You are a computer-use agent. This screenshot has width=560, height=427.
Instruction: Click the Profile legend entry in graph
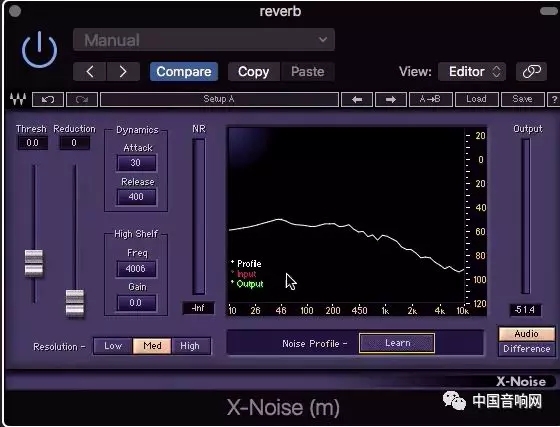tap(246, 264)
